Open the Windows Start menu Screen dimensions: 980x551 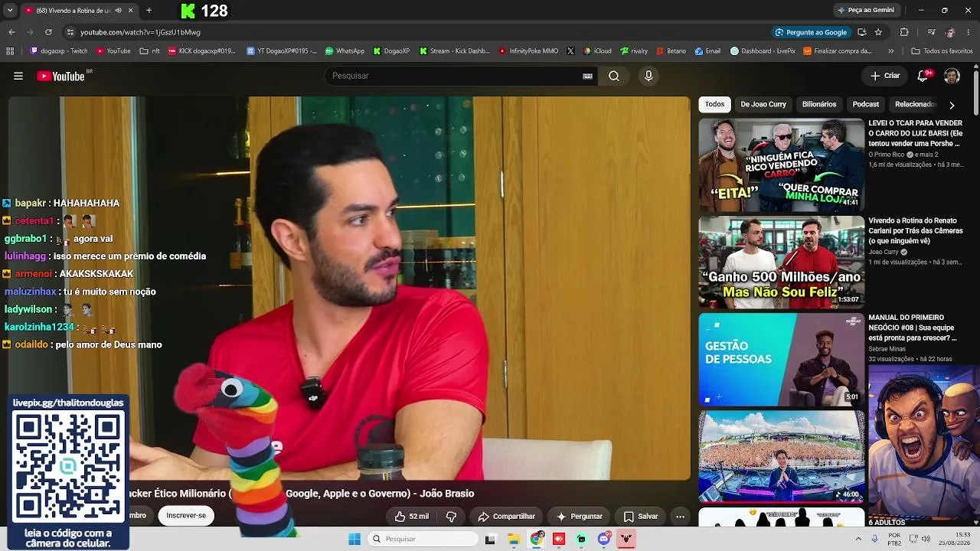354,539
